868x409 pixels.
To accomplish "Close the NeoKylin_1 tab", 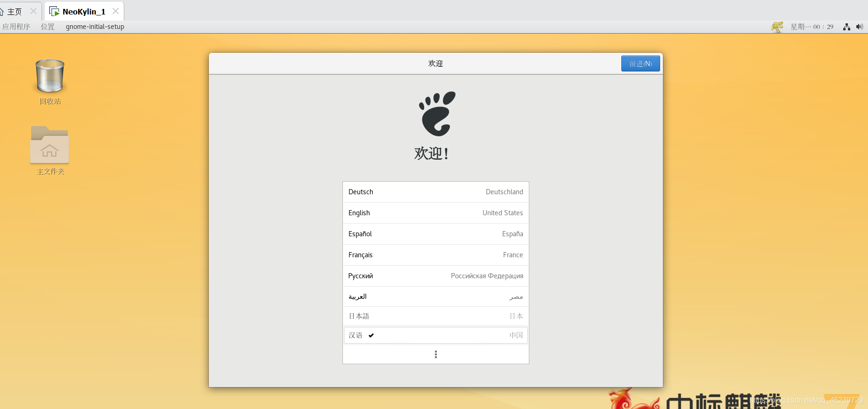I will (x=115, y=11).
